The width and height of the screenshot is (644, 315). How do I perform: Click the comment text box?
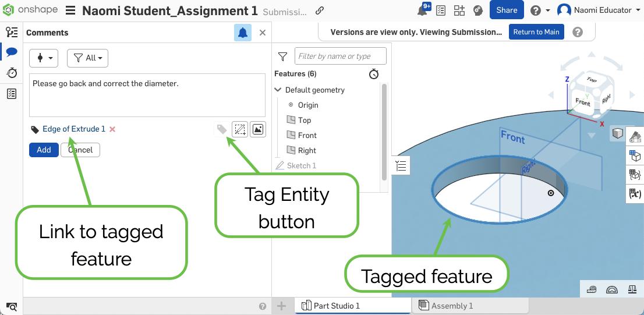pyautogui.click(x=147, y=95)
